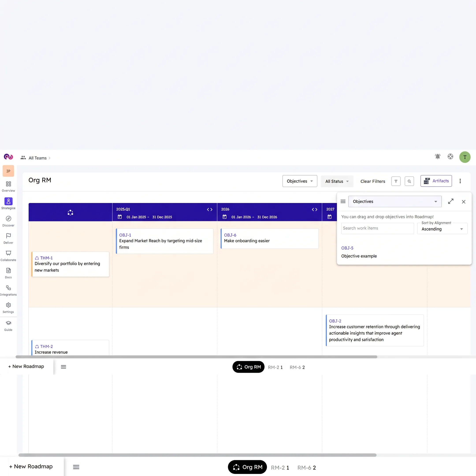Open the Objectives dropdown beside All Status
Image resolution: width=476 pixels, height=476 pixels.
point(300,181)
